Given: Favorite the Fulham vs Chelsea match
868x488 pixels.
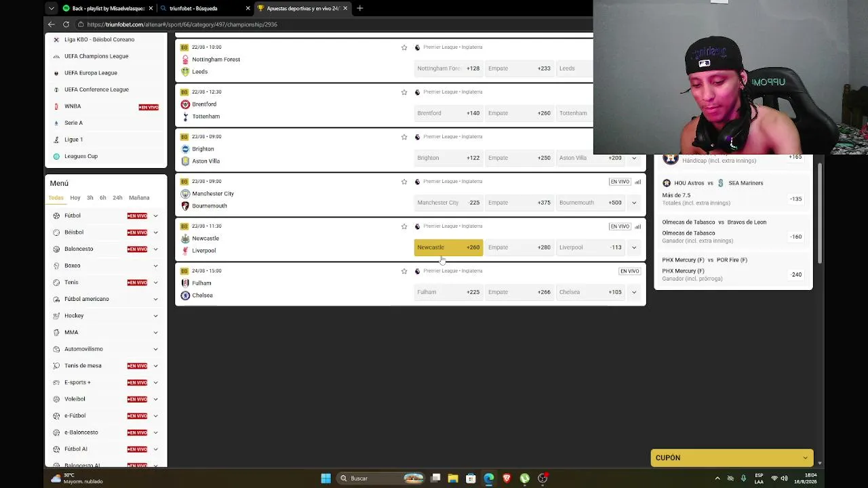Looking at the screenshot, I should click(404, 271).
